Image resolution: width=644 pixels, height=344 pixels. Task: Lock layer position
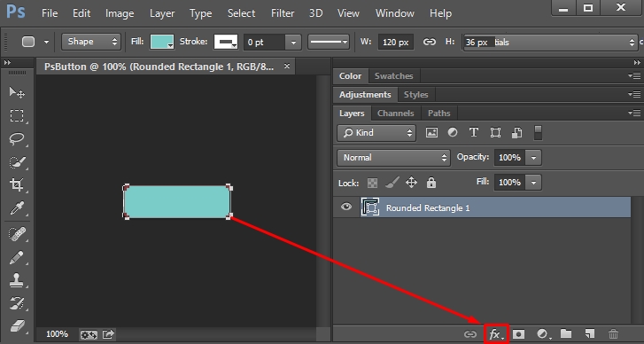point(412,183)
